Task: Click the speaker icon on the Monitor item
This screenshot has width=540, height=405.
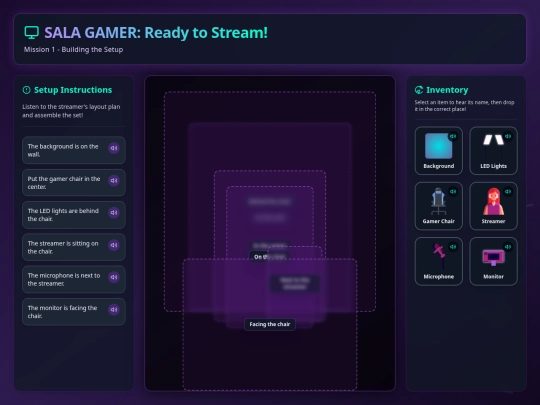Action: point(508,247)
